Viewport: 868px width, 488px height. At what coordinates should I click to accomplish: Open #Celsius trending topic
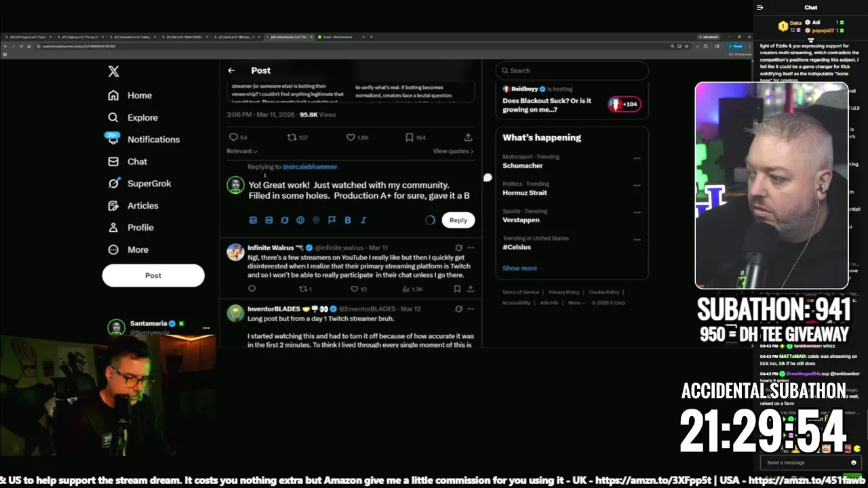coord(517,247)
